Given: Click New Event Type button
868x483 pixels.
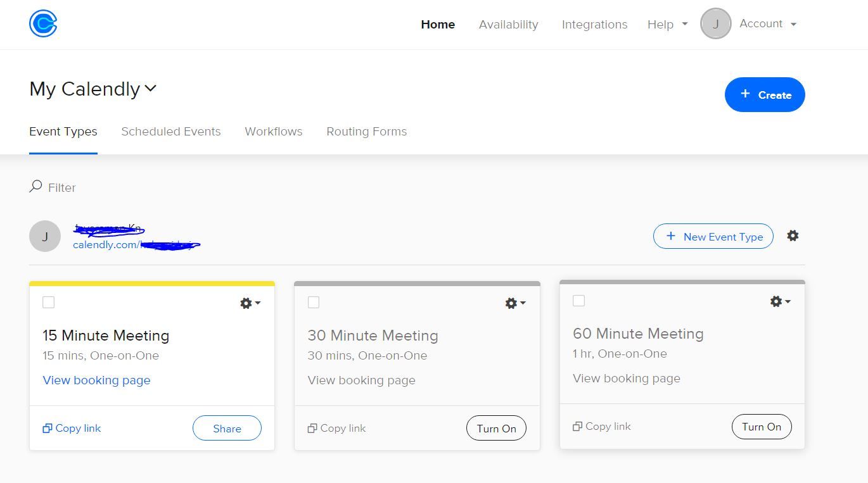Looking at the screenshot, I should click(x=713, y=236).
